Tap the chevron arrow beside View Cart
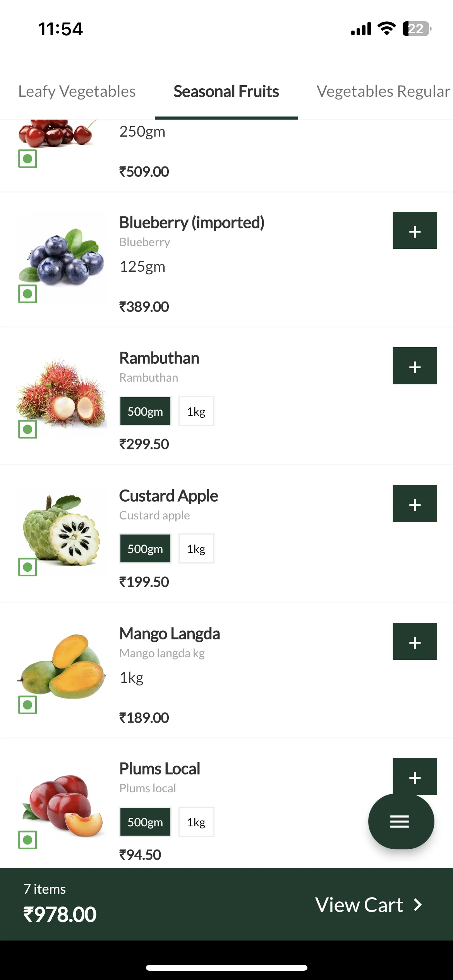The height and width of the screenshot is (980, 453). [x=418, y=905]
